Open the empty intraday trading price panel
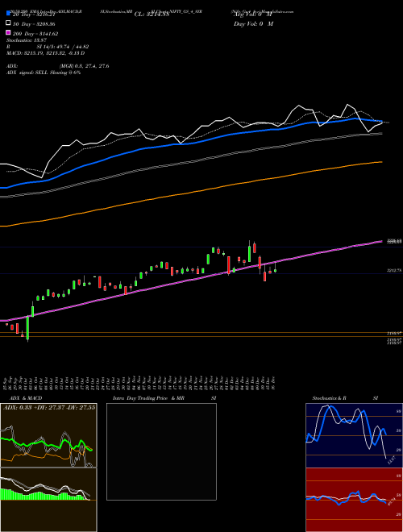Screen dimensions: 403x532 pos(161,451)
